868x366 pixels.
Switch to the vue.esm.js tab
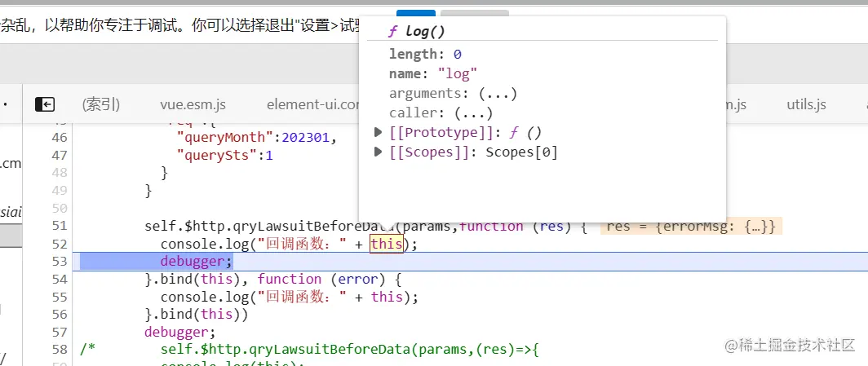click(193, 104)
